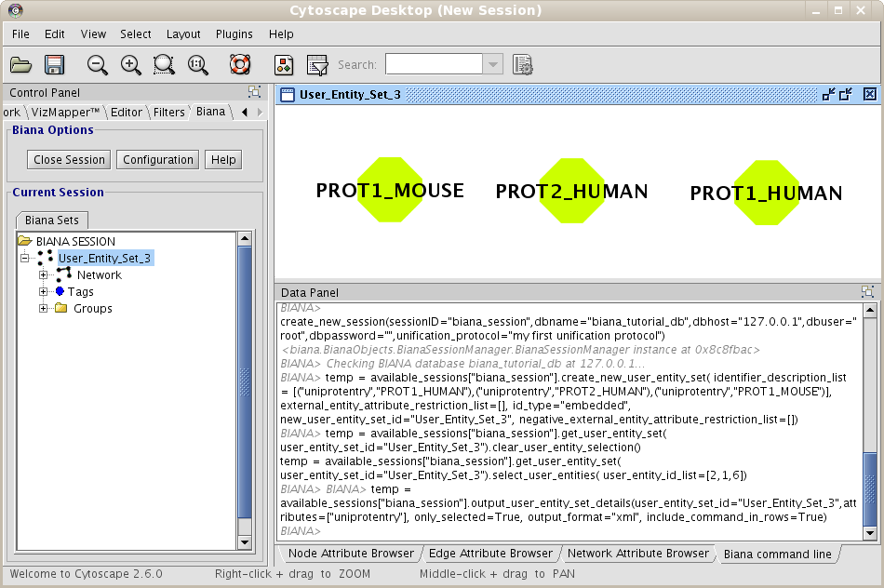Click the Save session floppy icon
The width and height of the screenshot is (884, 588).
(x=54, y=65)
